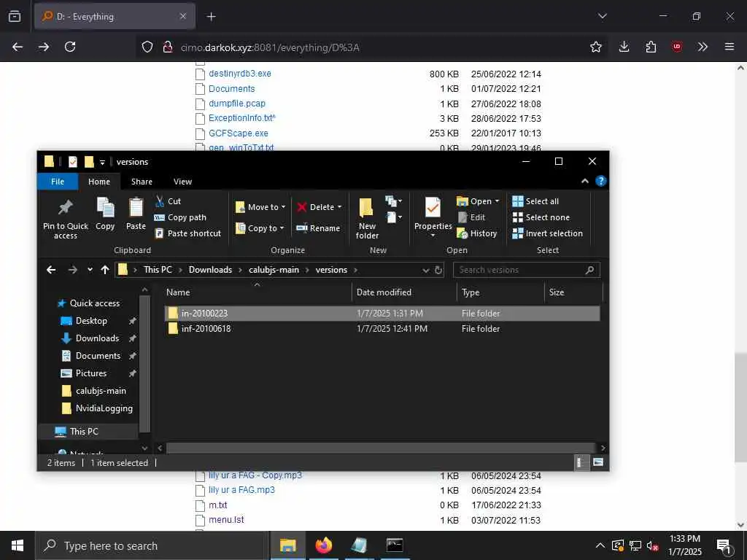This screenshot has width=747, height=560.
Task: Open Desktop in Quick access
Action: coord(91,321)
